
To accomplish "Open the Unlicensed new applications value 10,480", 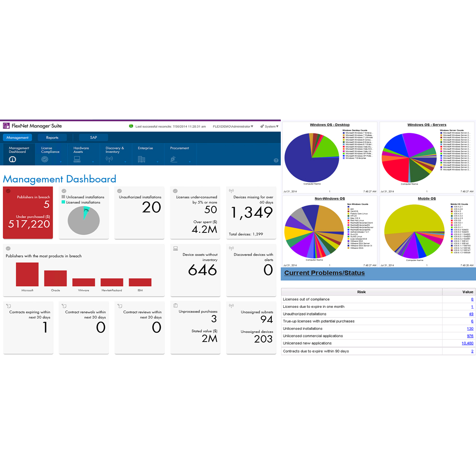I will (468, 343).
